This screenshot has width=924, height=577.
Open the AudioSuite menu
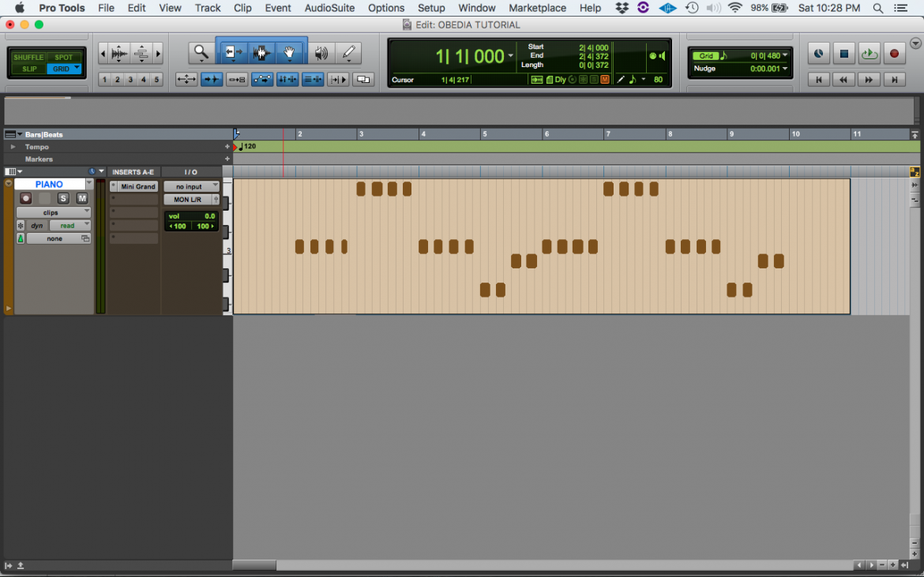pyautogui.click(x=329, y=8)
